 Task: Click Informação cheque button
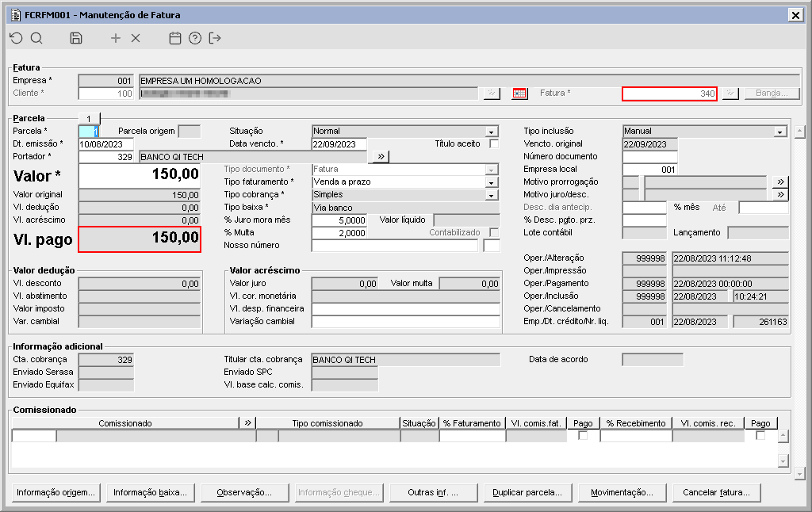(339, 492)
